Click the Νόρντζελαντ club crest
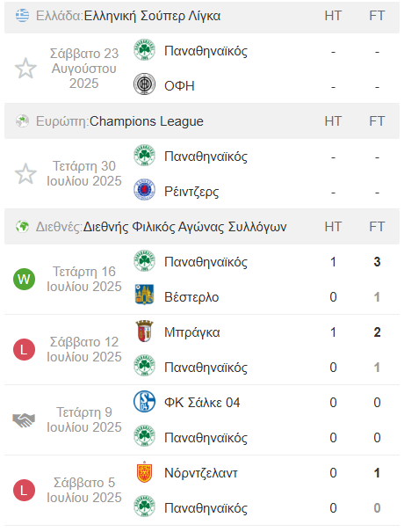This screenshot has width=404, height=532. point(144,472)
